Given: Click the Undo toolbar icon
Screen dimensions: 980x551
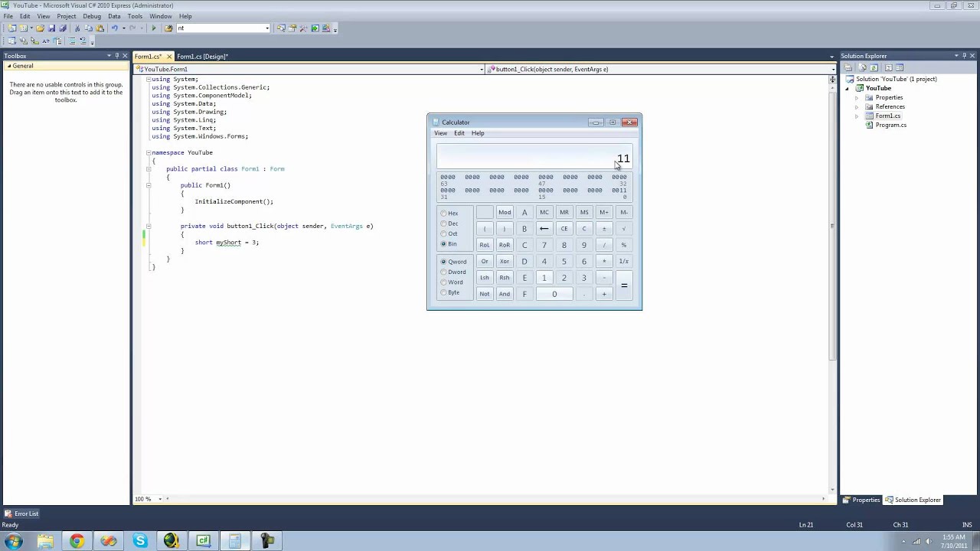Looking at the screenshot, I should pyautogui.click(x=115, y=28).
